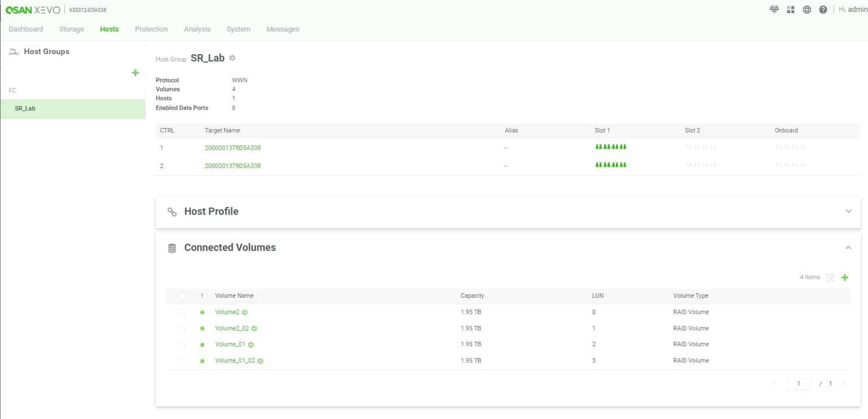
Task: Toggle the select-all volumes checkbox
Action: (x=182, y=295)
